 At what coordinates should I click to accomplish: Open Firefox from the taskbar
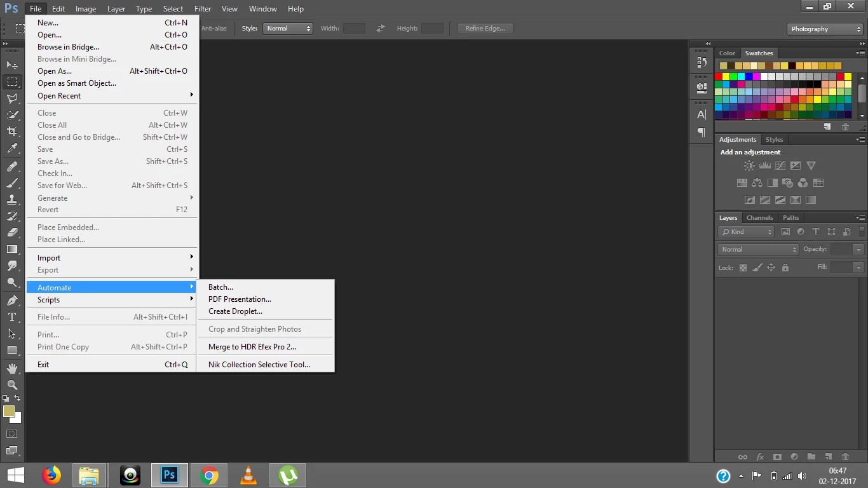point(51,475)
